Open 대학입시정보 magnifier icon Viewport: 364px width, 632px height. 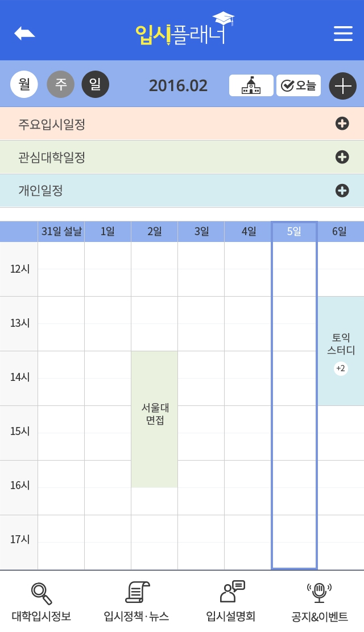[42, 594]
